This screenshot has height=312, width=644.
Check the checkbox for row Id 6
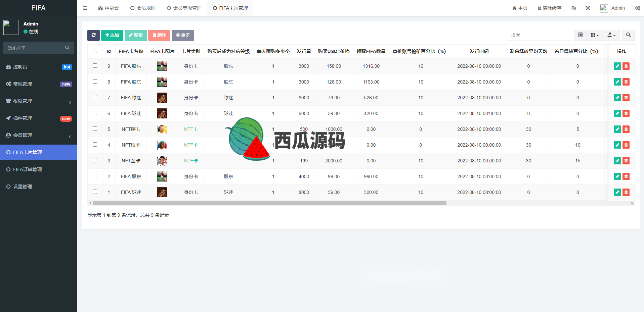pos(95,113)
